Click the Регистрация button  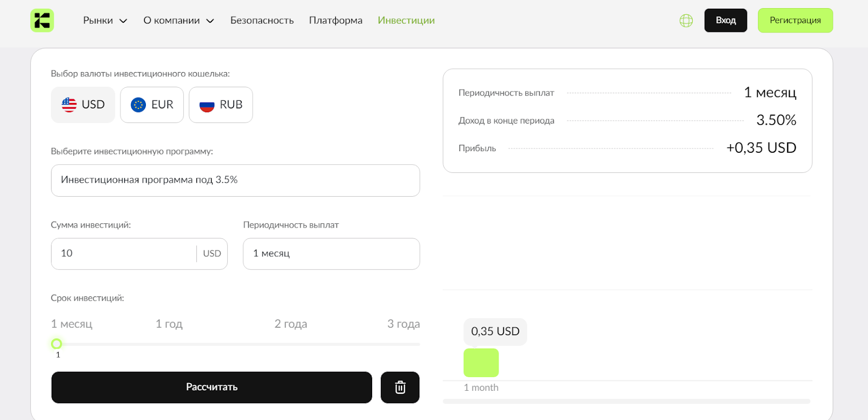(795, 21)
